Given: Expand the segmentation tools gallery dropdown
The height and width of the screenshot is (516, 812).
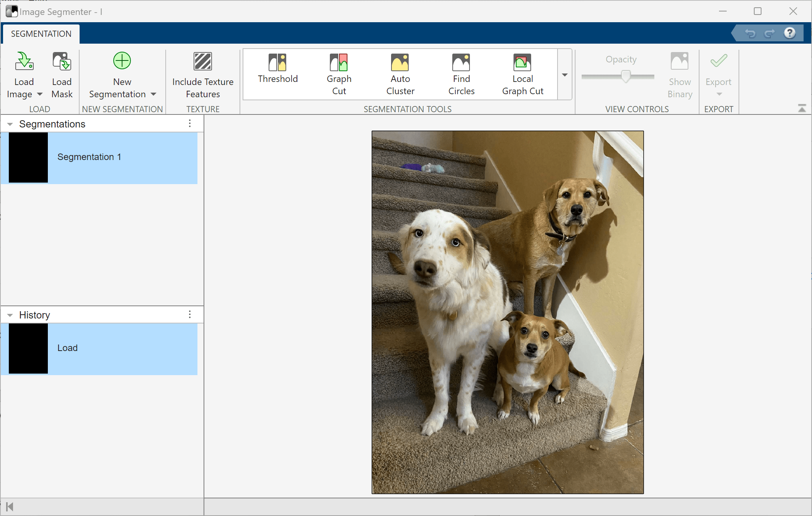Looking at the screenshot, I should point(565,75).
